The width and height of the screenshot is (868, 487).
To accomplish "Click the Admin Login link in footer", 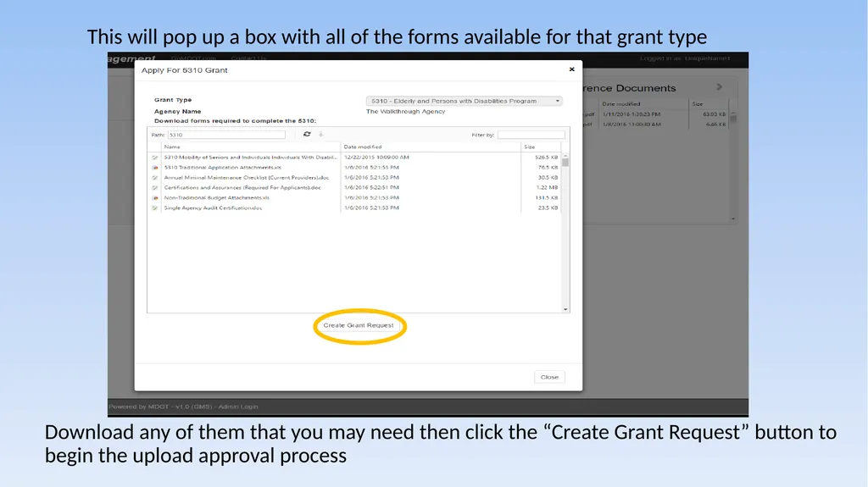I will click(x=238, y=407).
